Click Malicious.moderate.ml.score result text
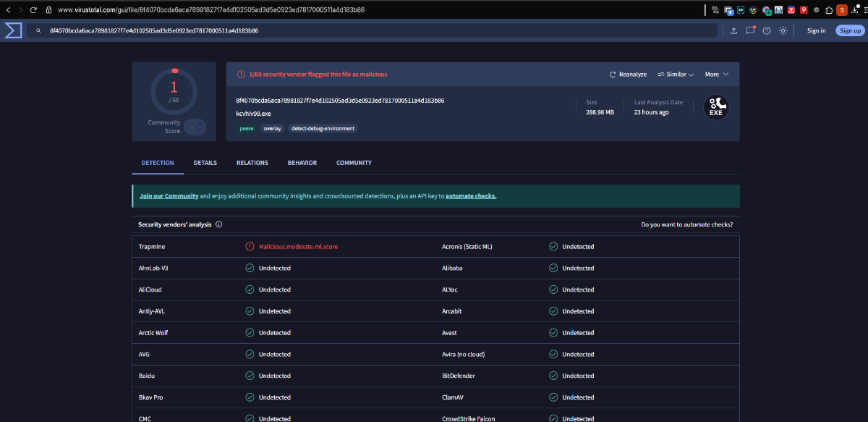This screenshot has width=868, height=422. (x=298, y=246)
